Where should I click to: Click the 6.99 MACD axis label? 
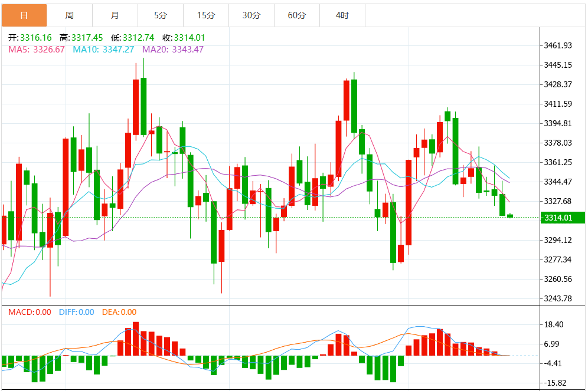(x=551, y=344)
